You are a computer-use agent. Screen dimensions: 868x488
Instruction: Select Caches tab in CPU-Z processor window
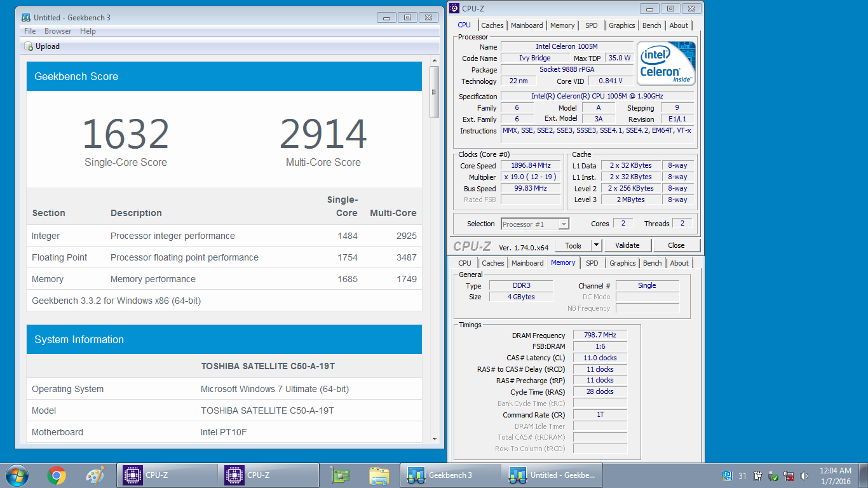pos(492,25)
